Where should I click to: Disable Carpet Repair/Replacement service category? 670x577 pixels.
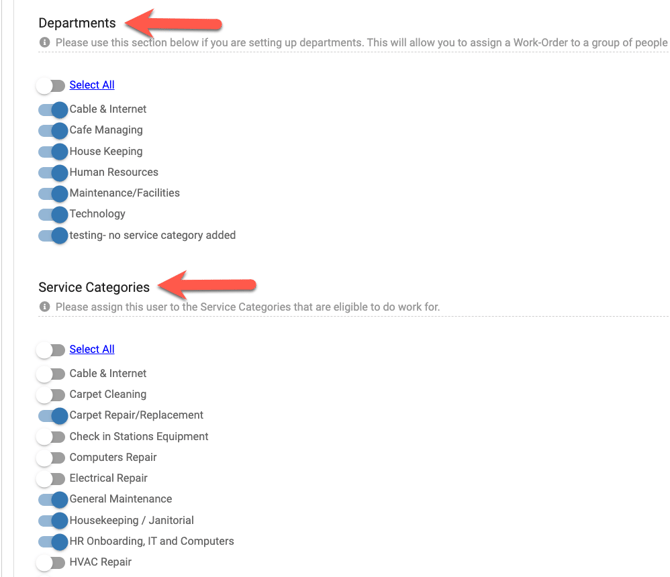point(53,416)
